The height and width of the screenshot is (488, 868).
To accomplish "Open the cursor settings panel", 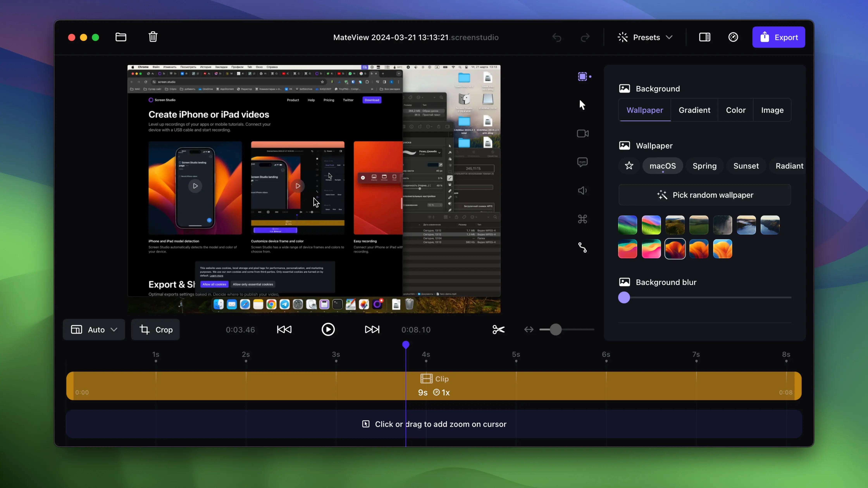I will [583, 105].
